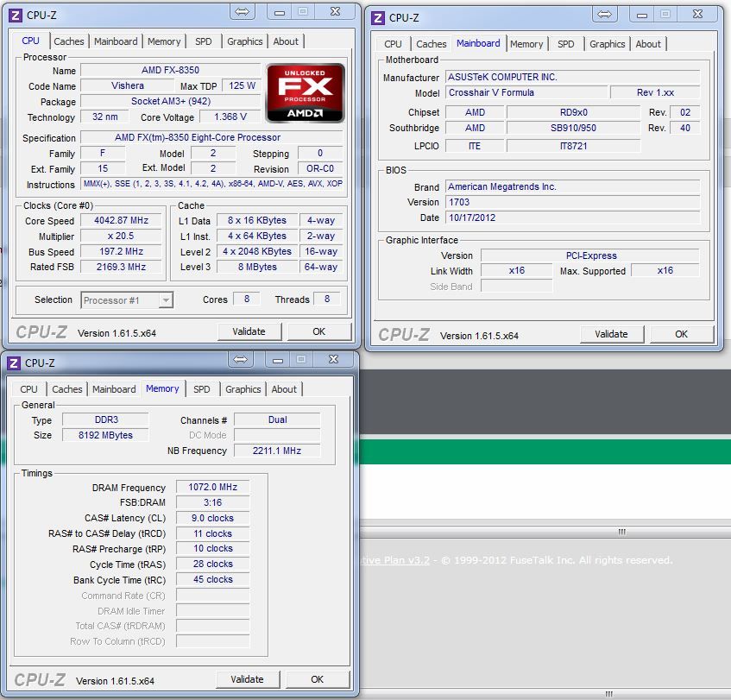Viewport: 731px width, 700px height.
Task: Click the Level 3 cache value '8 MBytes'
Action: tap(257, 267)
